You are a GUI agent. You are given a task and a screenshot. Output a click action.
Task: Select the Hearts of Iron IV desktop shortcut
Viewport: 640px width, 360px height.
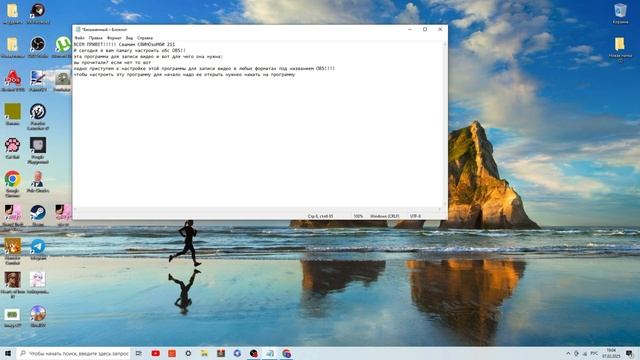(x=13, y=285)
